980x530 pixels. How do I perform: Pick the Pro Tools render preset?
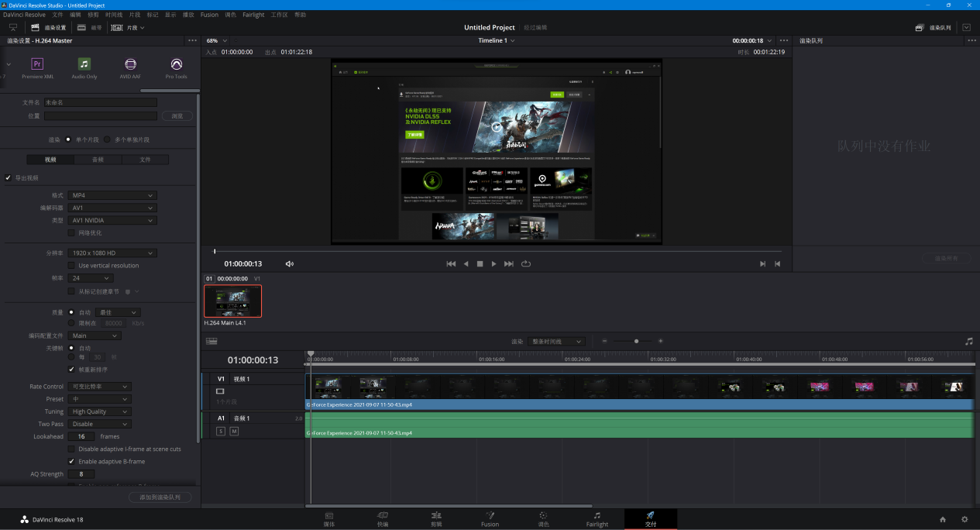point(176,64)
